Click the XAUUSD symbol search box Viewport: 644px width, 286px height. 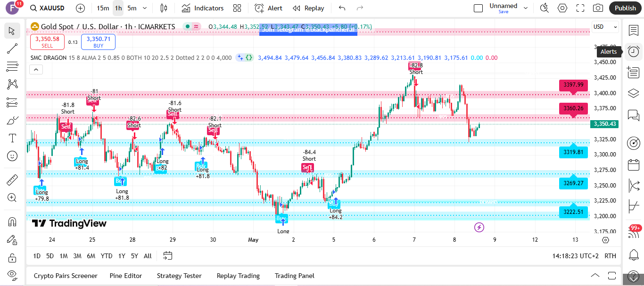(47, 8)
